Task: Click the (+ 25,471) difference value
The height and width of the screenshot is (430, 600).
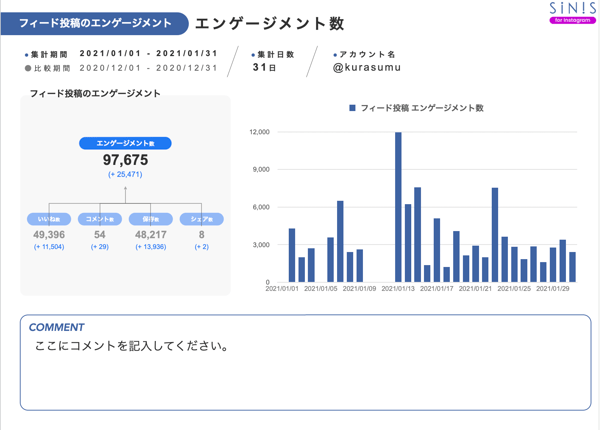Action: pos(125,174)
